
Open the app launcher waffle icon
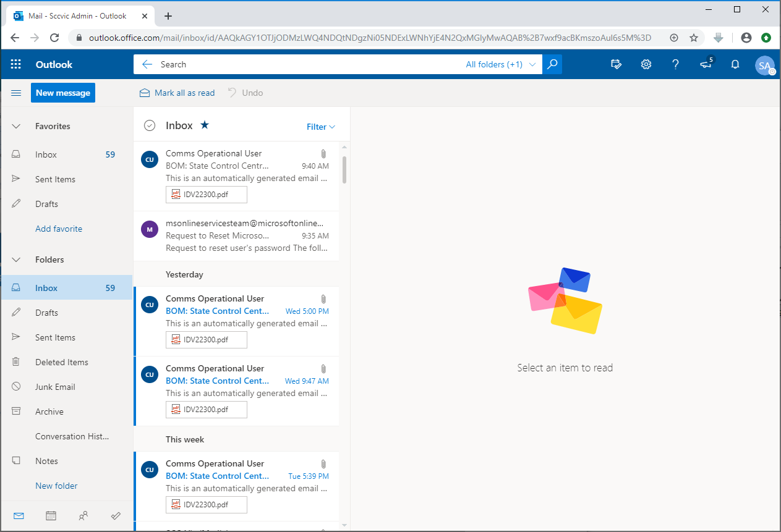coord(16,64)
